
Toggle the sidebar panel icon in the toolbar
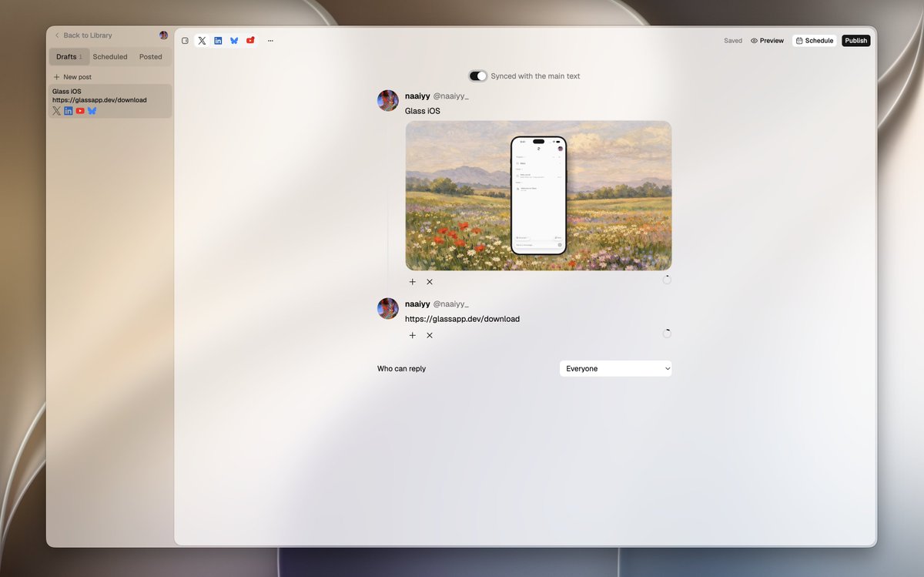coord(185,41)
